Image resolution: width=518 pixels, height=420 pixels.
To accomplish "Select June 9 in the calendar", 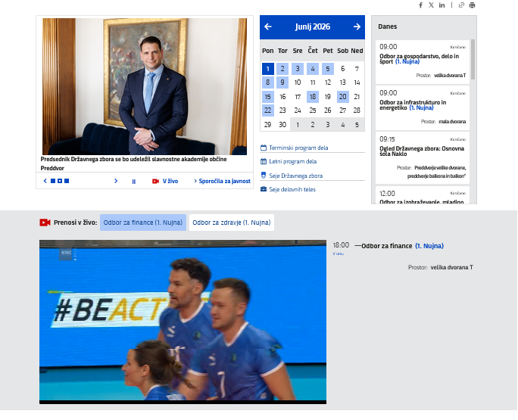I will (282, 82).
